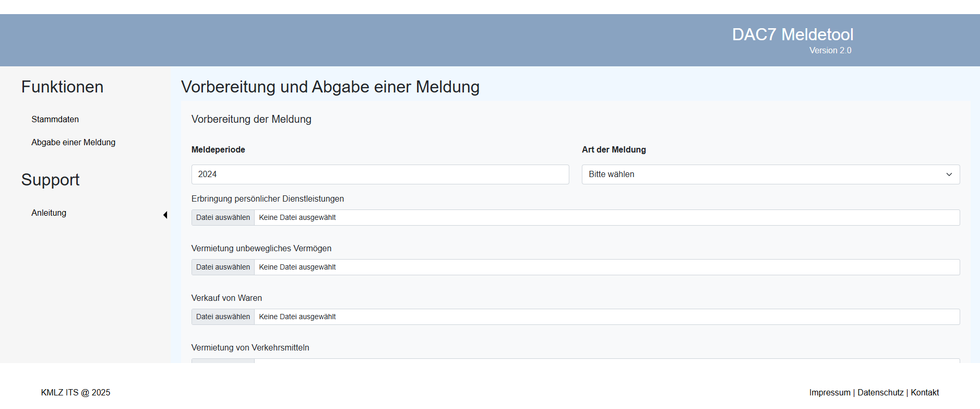Open the Datenschutz page
Screen dimensions: 980x409
(x=880, y=392)
